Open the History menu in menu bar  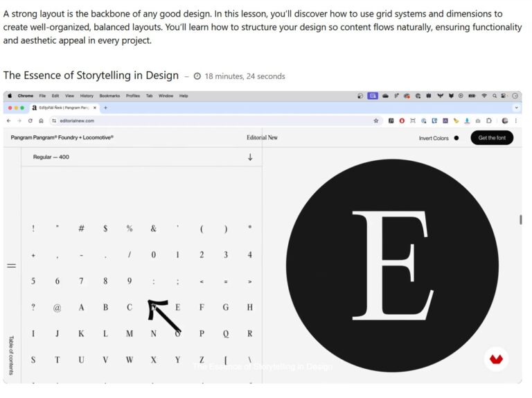87,96
